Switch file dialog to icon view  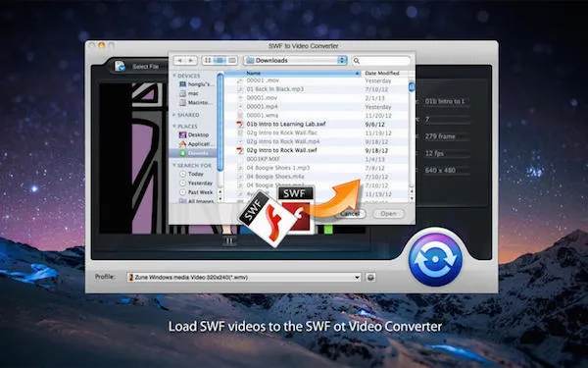pos(208,60)
